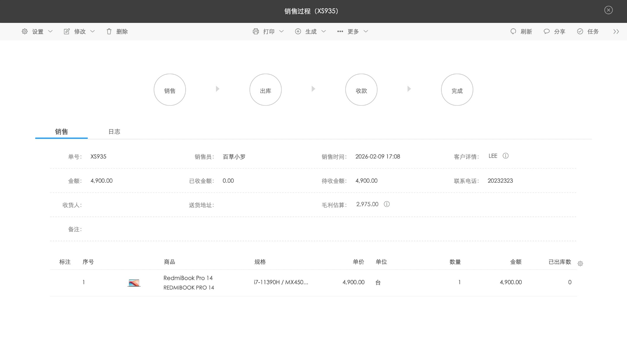This screenshot has height=364, width=627.
Task: Click the 出库 process step circle
Action: (x=266, y=90)
